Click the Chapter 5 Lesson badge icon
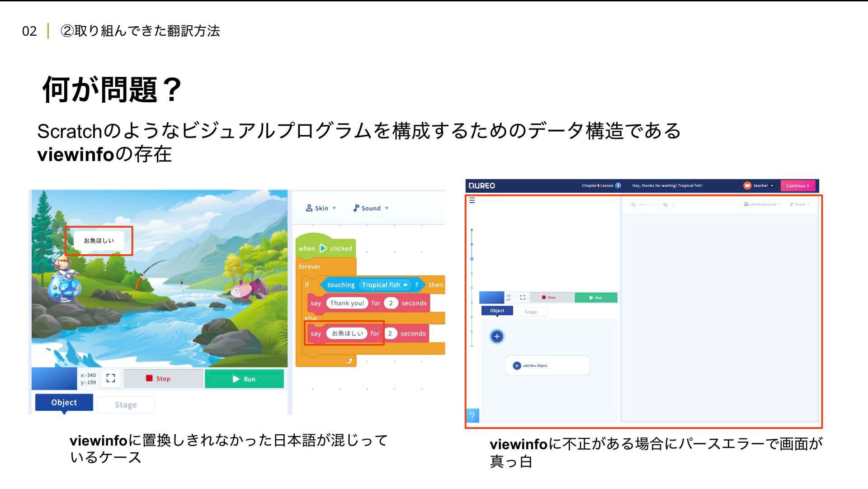Image resolution: width=868 pixels, height=489 pixels. tap(618, 185)
